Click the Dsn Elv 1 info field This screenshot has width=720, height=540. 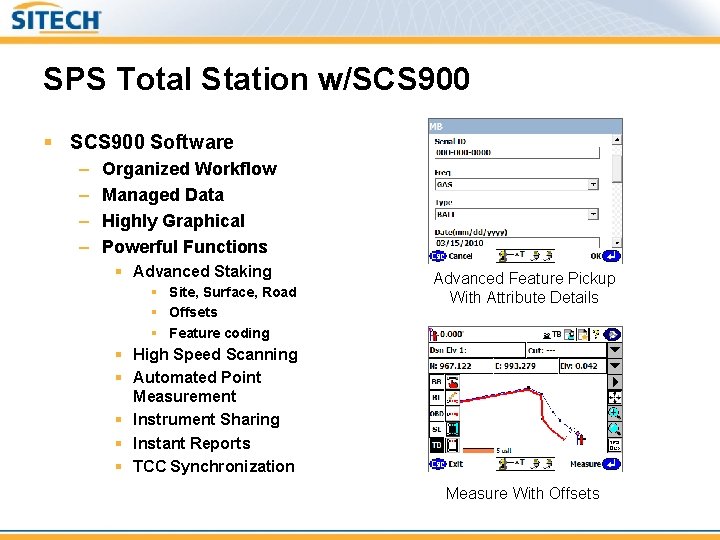(x=477, y=350)
